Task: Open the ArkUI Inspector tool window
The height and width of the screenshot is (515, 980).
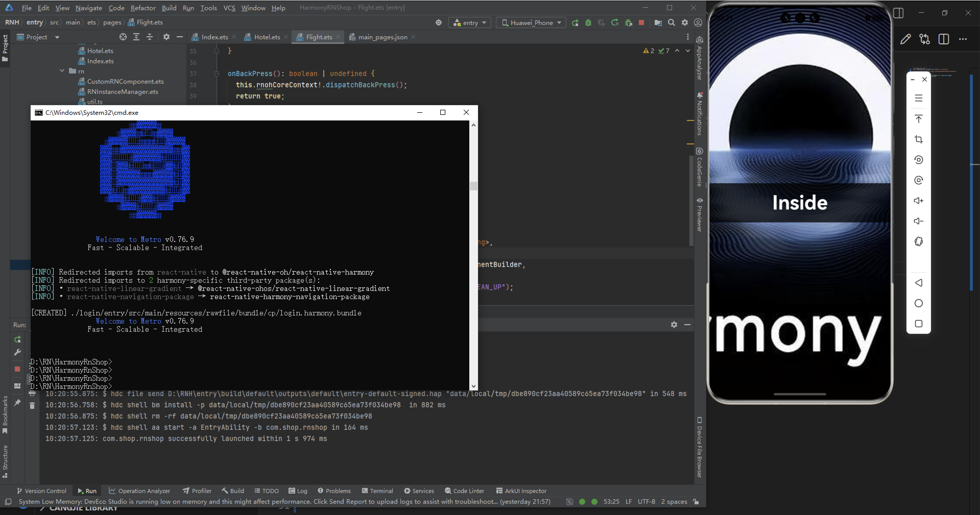Action: tap(521, 491)
